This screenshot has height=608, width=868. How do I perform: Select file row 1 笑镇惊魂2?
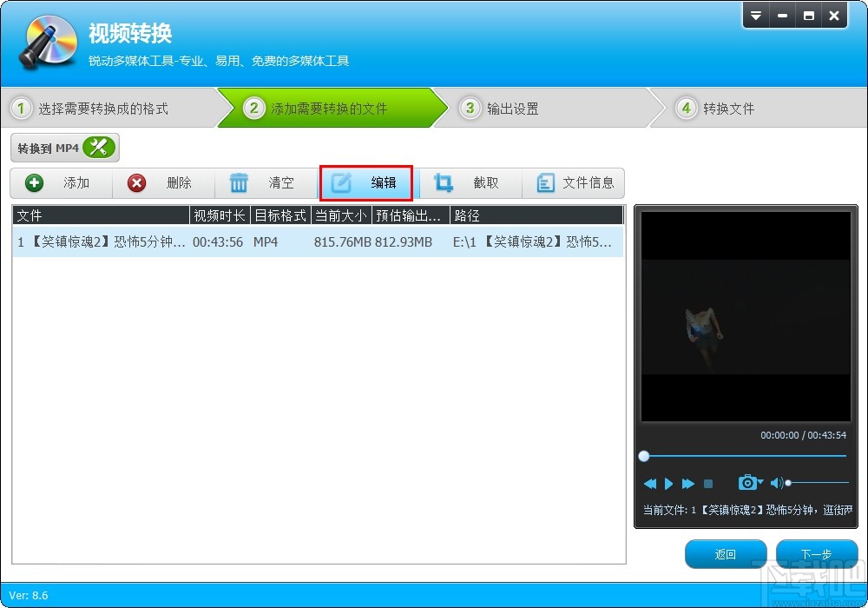(318, 242)
